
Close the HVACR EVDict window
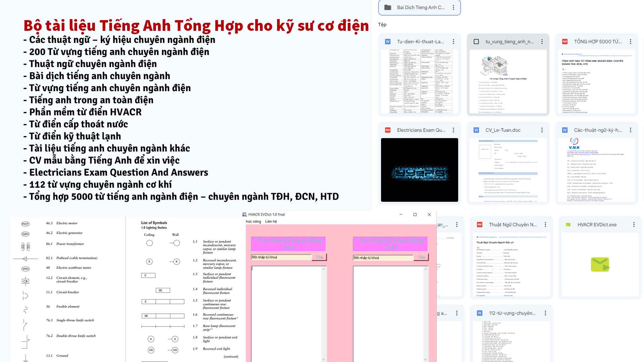(429, 215)
